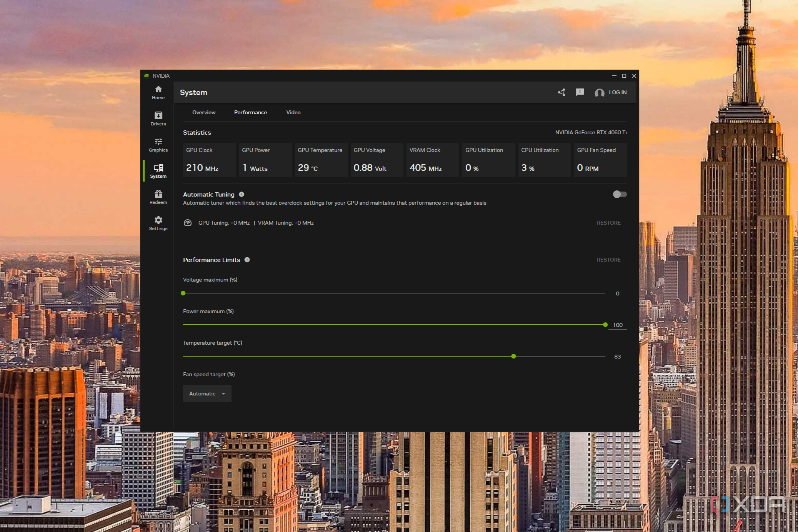Viewport: 798px width, 532px height.
Task: Select the System sidebar item
Action: [158, 171]
